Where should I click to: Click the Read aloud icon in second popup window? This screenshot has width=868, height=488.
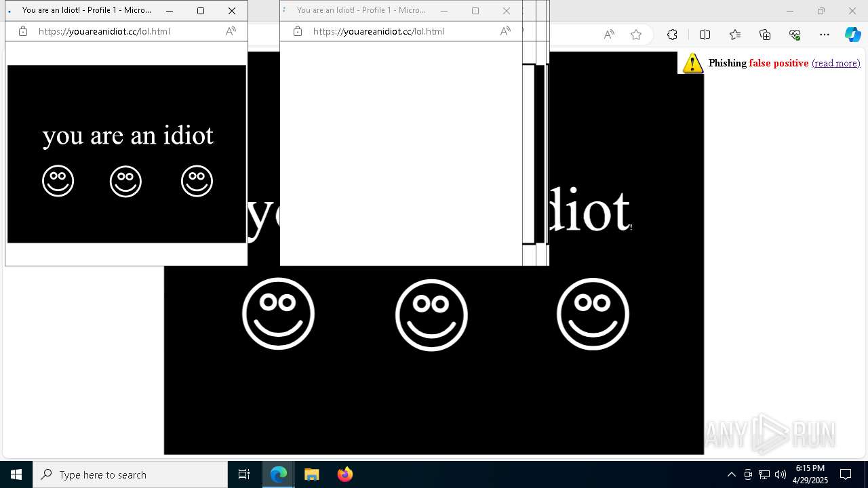pyautogui.click(x=505, y=31)
